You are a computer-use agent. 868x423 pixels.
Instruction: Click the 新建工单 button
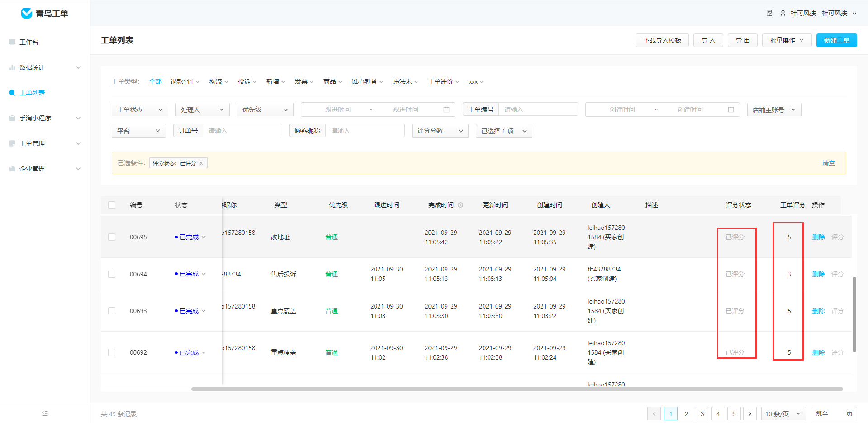837,40
